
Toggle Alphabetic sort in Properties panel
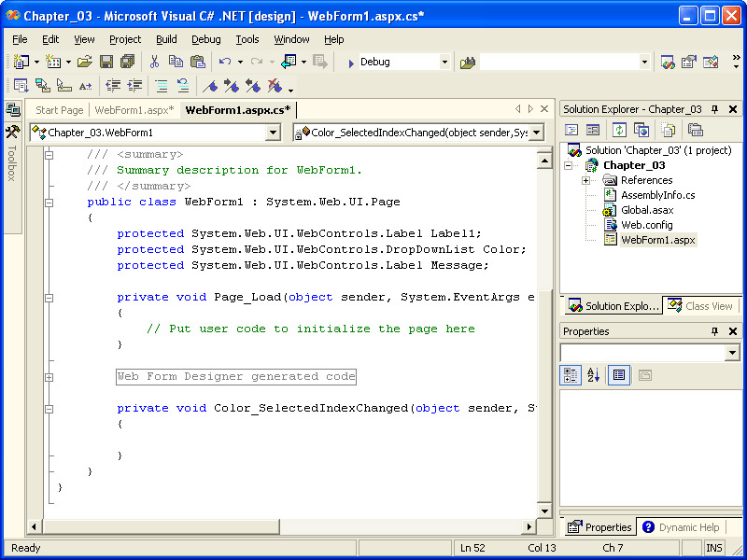593,375
